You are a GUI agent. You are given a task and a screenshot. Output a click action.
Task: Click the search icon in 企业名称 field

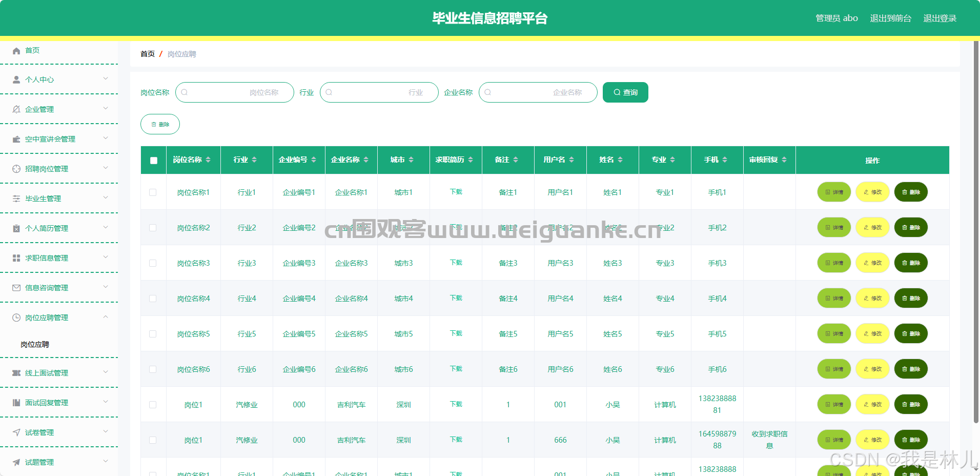pyautogui.click(x=488, y=92)
